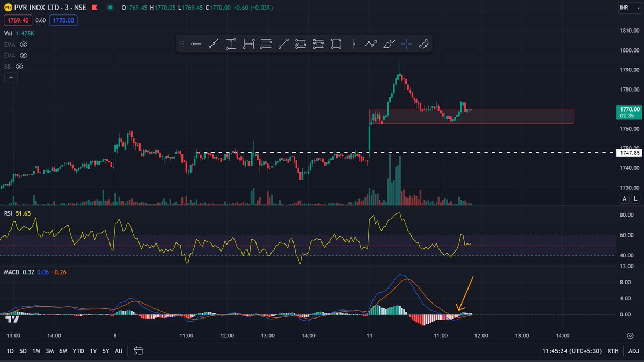
Task: Select the long position tool
Action: click(x=301, y=44)
